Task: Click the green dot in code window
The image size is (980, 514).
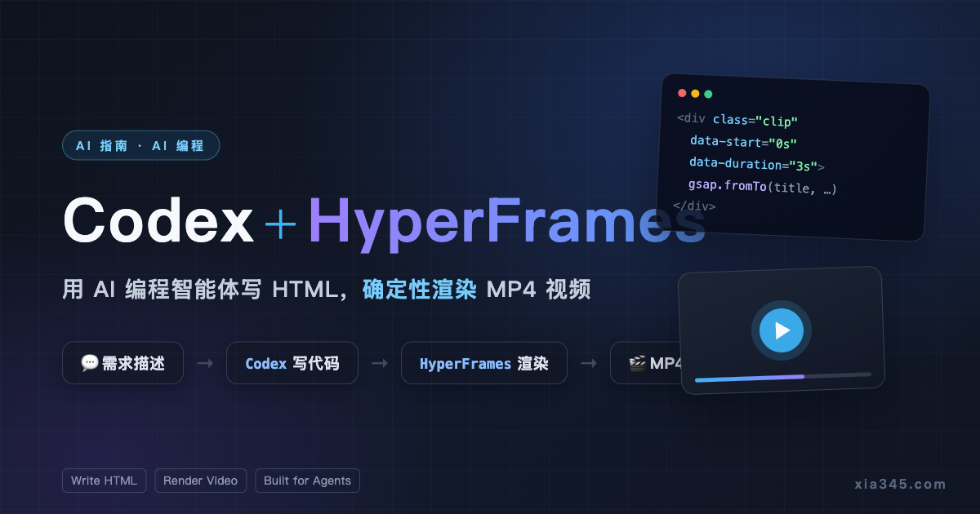Action: (708, 94)
